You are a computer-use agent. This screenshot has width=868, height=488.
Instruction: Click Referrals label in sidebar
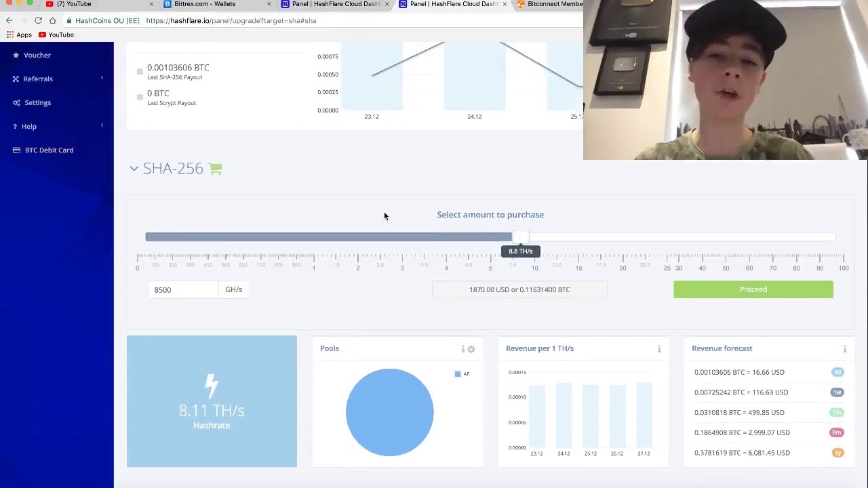coord(38,79)
